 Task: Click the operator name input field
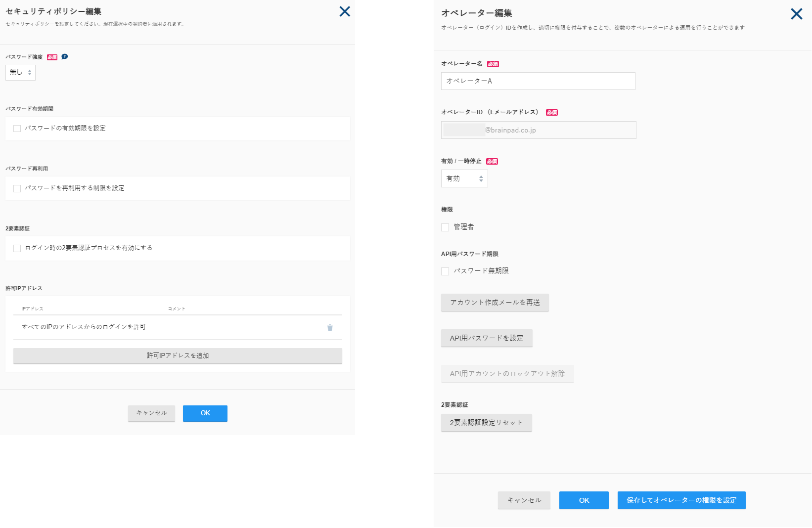coord(538,81)
